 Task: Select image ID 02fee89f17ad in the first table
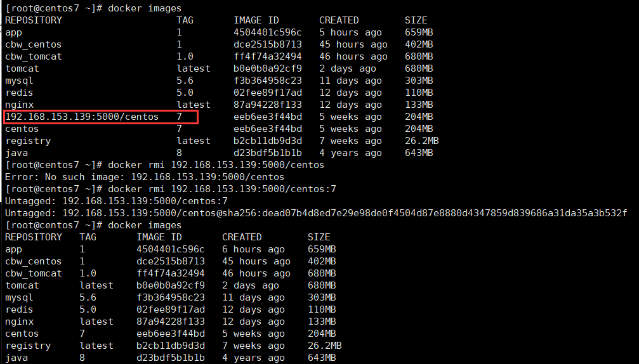(x=268, y=93)
